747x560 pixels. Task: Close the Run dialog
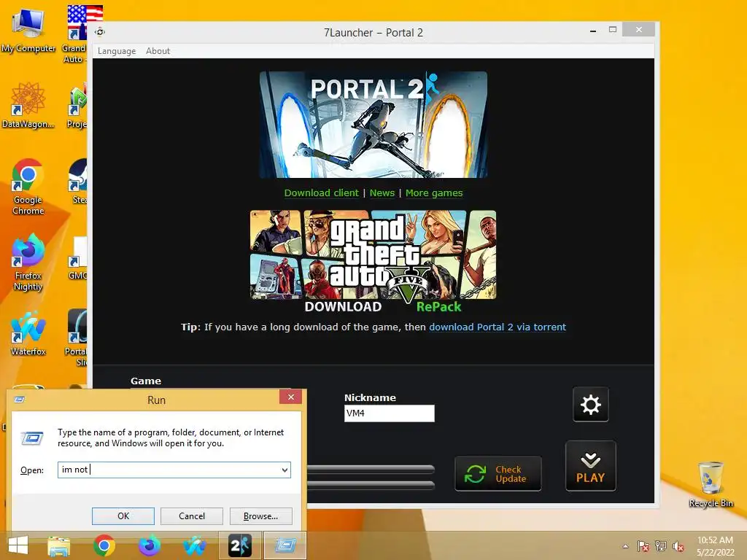(x=290, y=397)
